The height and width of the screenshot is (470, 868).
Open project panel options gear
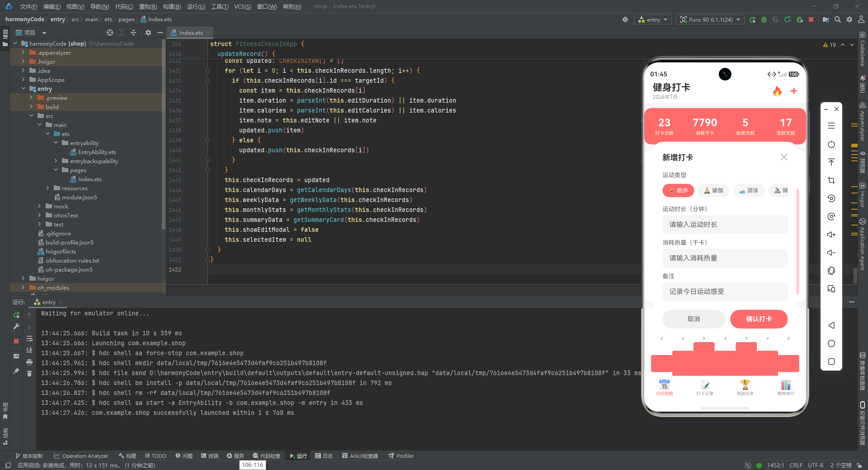(148, 33)
